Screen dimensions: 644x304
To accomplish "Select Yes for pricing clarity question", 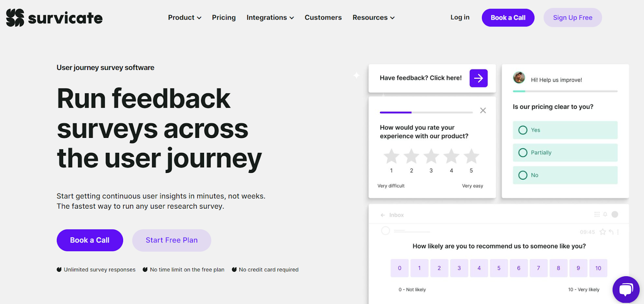I will tap(564, 130).
